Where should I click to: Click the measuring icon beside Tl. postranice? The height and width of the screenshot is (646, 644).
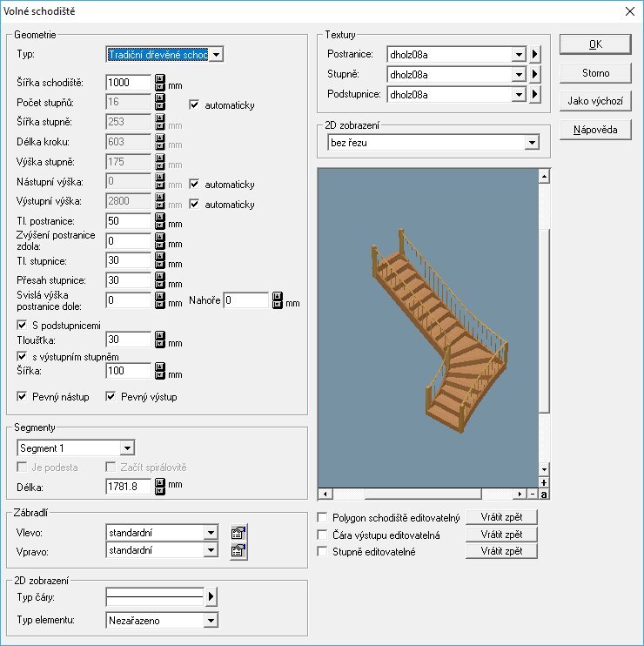click(x=160, y=223)
